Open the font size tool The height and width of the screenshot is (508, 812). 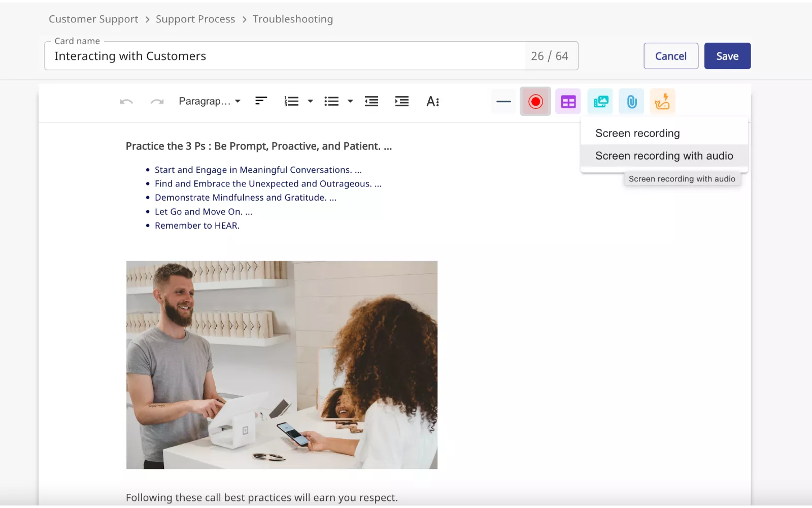point(432,102)
